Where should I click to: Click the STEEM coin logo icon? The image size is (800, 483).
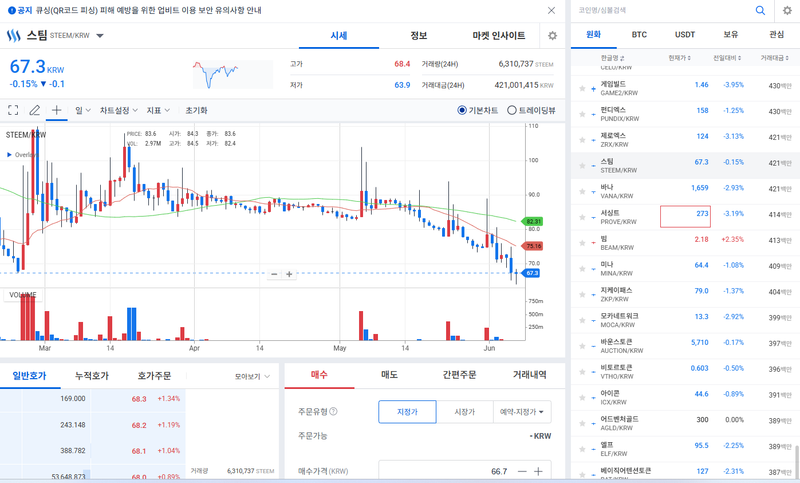[x=13, y=36]
